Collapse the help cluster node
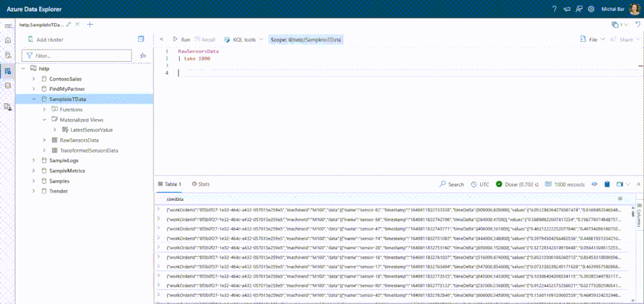Screen dimensions: 644x304 pos(23,69)
